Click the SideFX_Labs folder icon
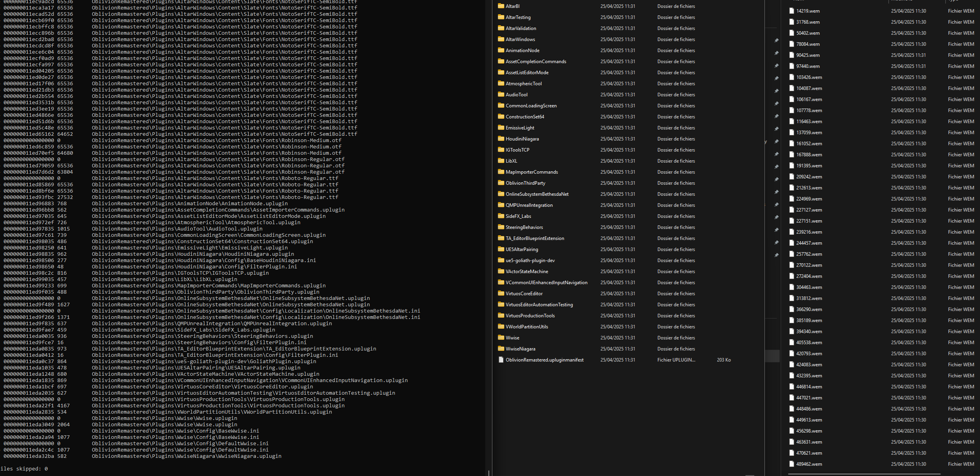 point(501,216)
